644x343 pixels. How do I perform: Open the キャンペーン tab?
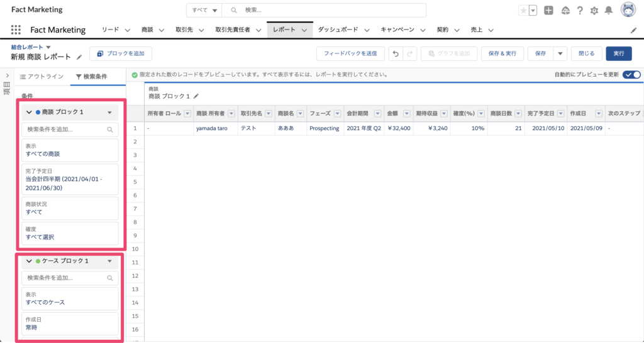397,30
